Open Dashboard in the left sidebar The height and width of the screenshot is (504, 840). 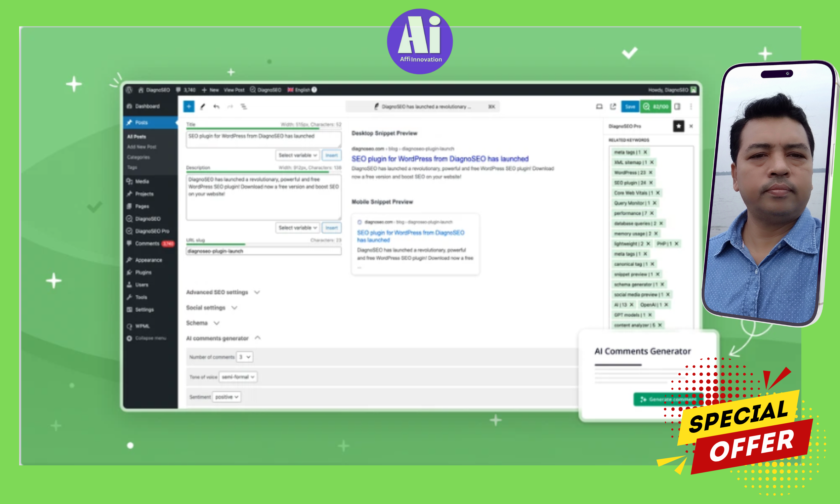click(x=151, y=106)
